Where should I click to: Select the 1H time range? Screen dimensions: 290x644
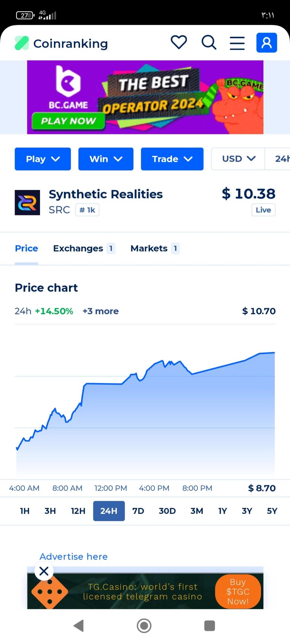(25, 511)
